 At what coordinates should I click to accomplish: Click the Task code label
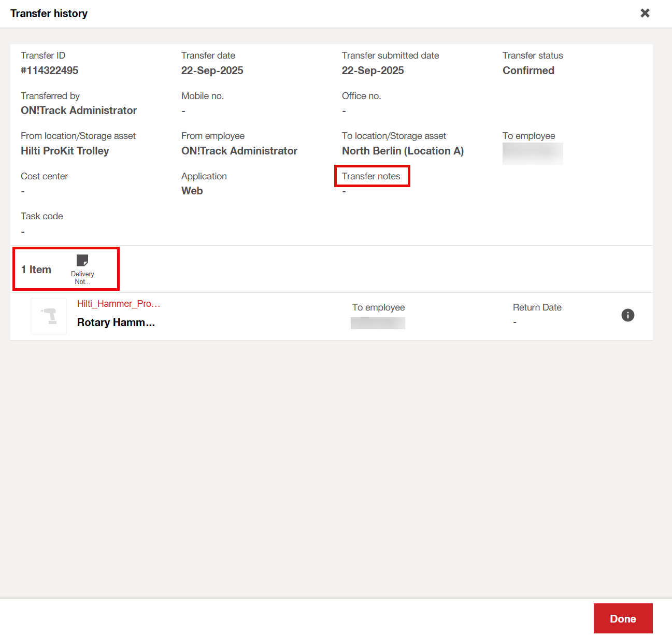tap(42, 216)
